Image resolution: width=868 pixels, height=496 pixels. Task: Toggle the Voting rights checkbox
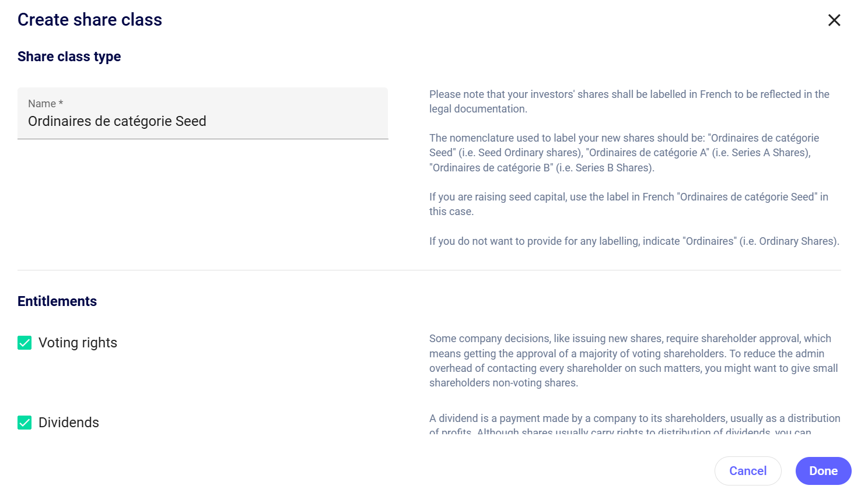point(24,343)
